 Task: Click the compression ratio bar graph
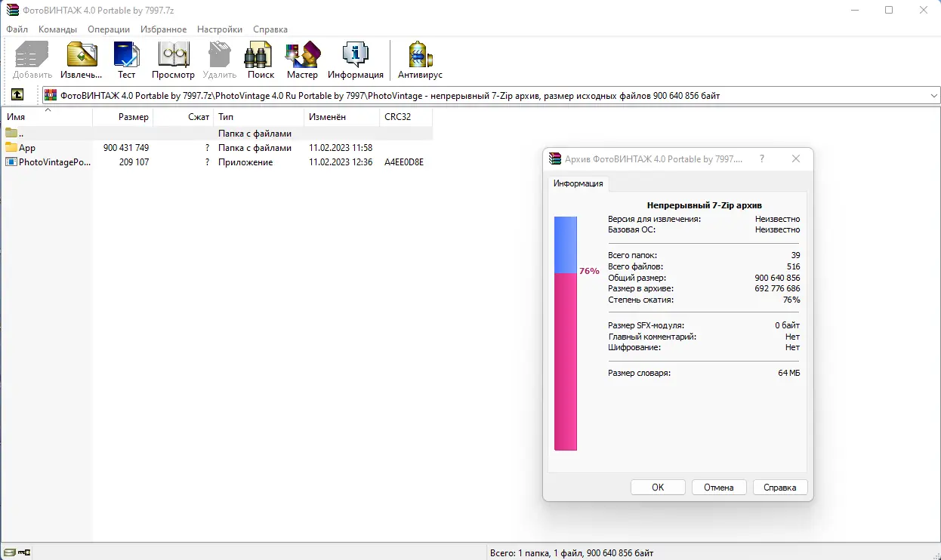coord(566,334)
